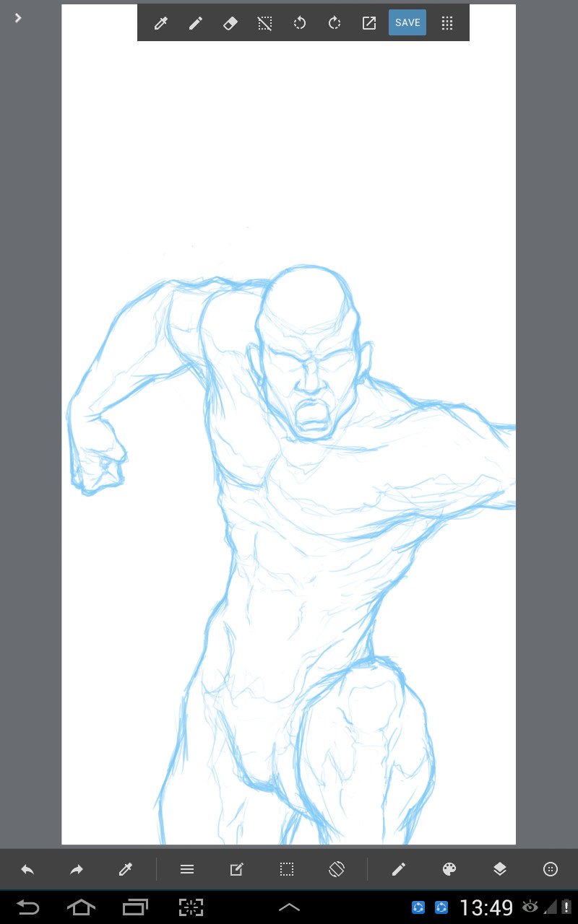This screenshot has width=578, height=924.
Task: Tap the Android home button
Action: (81, 907)
